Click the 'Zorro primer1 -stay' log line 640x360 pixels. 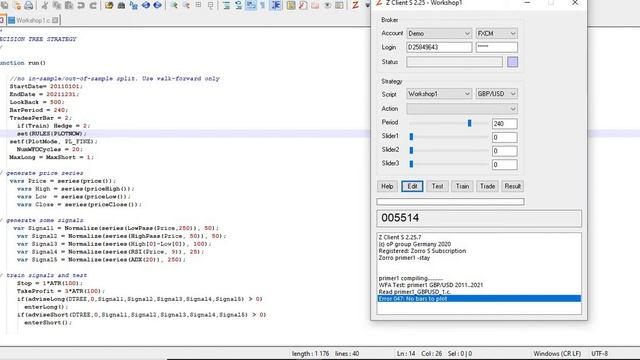[x=404, y=258]
